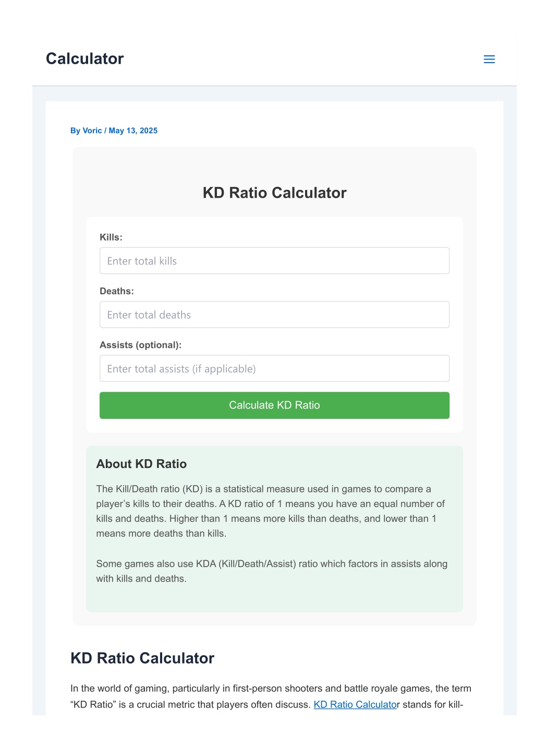Follow the KD Ratio Calculator hyperlink

(x=355, y=704)
